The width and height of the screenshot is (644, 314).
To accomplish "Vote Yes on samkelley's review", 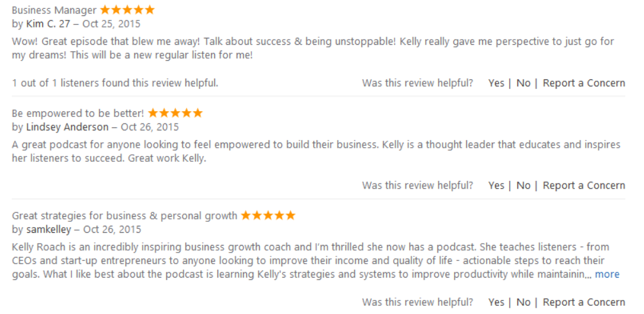I will click(x=496, y=302).
